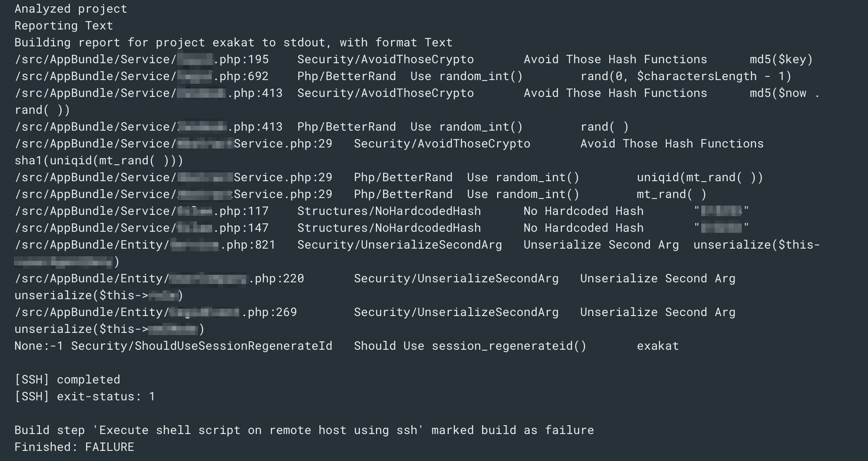The height and width of the screenshot is (461, 868).
Task: Click 'uniqid(mt_rand( ))' code text
Action: 700,177
